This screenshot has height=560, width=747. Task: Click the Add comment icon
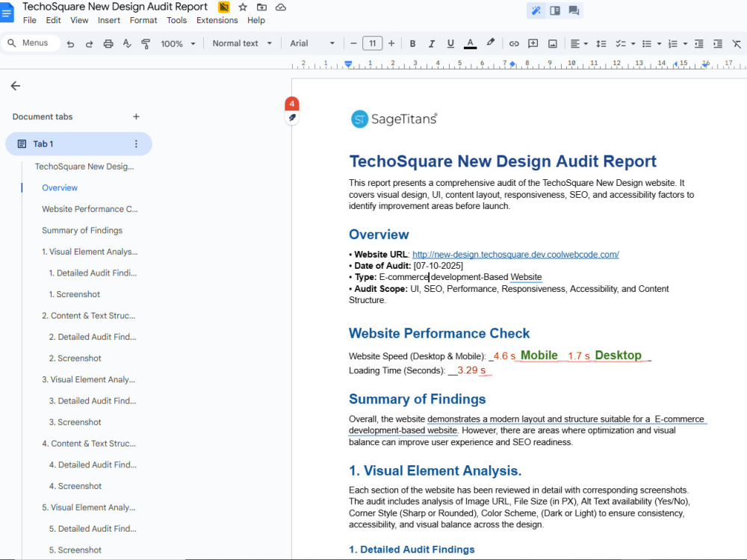pyautogui.click(x=533, y=44)
